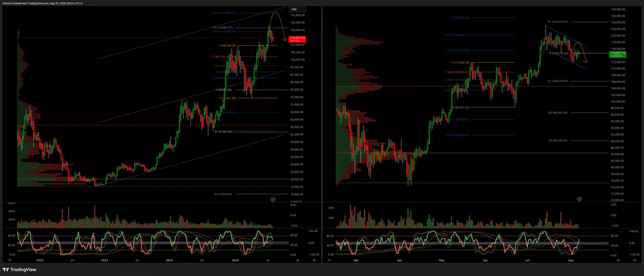
Task: Select the S2 (10329.01) pivot level label
Action: pyautogui.click(x=223, y=194)
